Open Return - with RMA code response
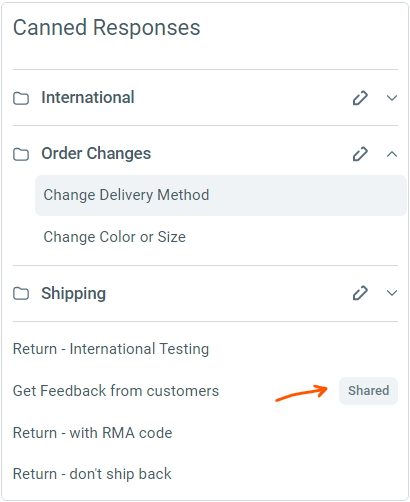This screenshot has height=502, width=410. pyautogui.click(x=92, y=433)
